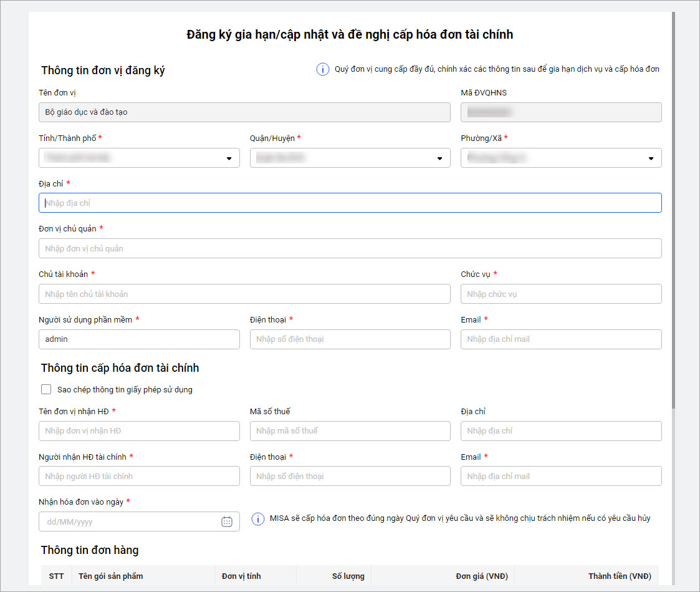The width and height of the screenshot is (700, 592).
Task: Click info icon next to MISA invoice note
Action: pyautogui.click(x=257, y=519)
